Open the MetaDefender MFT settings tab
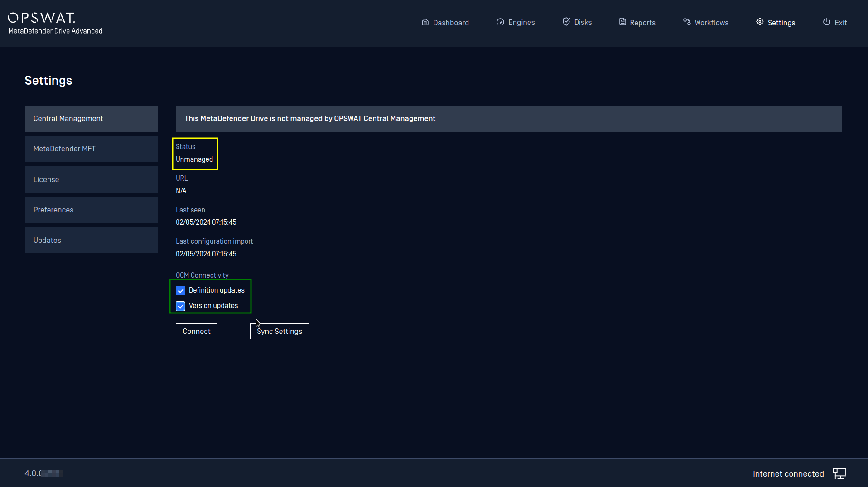 92,149
